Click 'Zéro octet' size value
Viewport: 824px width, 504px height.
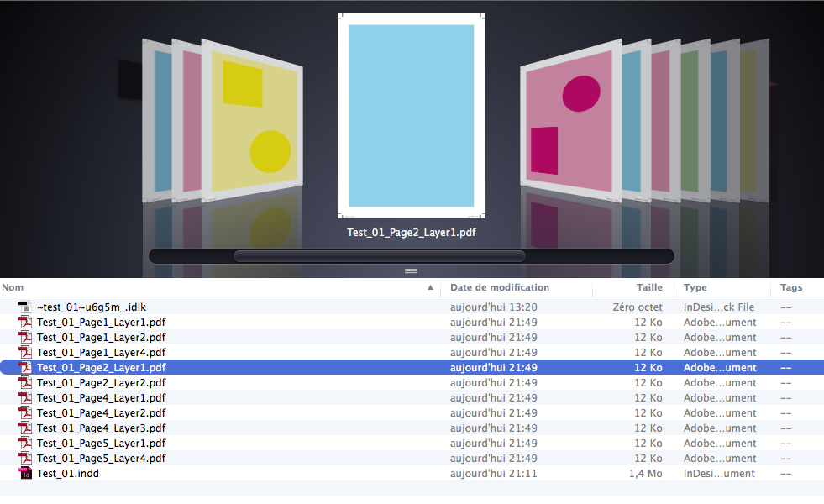638,307
